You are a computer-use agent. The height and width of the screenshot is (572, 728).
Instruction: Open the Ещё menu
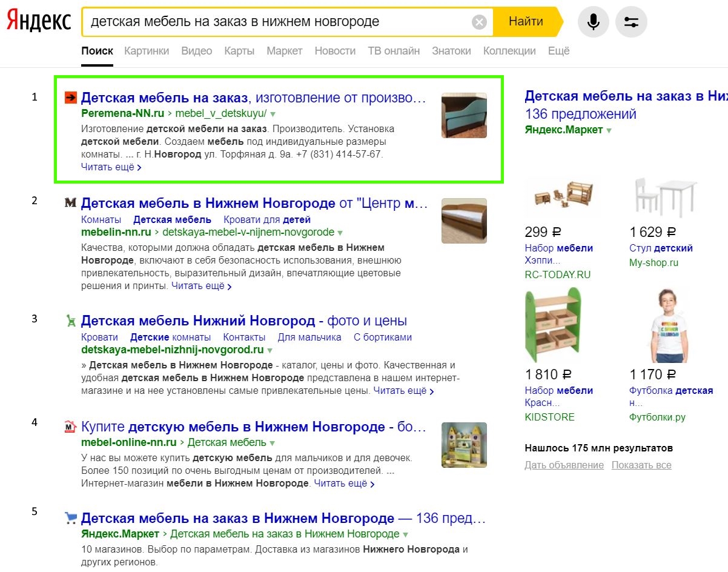point(558,51)
